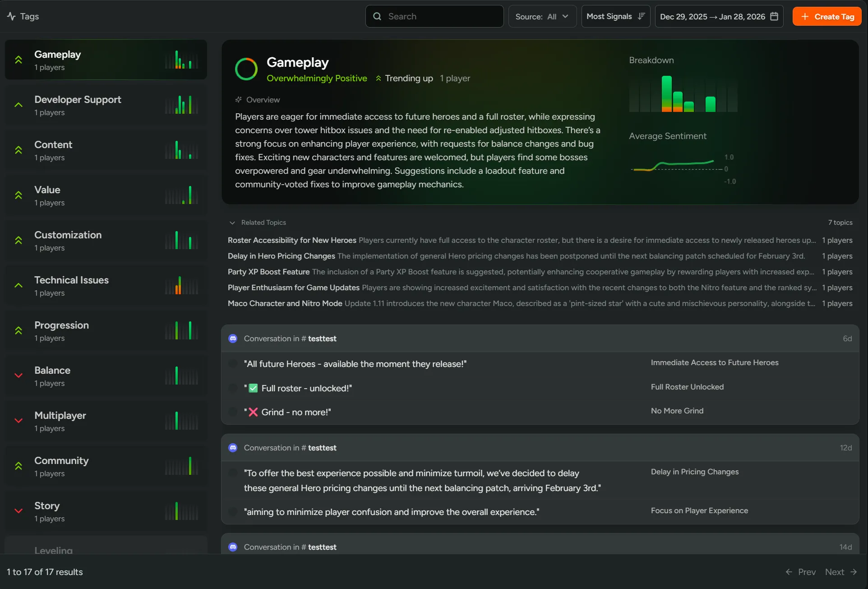Viewport: 868px width, 589px height.
Task: Click the Gameplay sentiment ring icon
Action: (x=246, y=69)
